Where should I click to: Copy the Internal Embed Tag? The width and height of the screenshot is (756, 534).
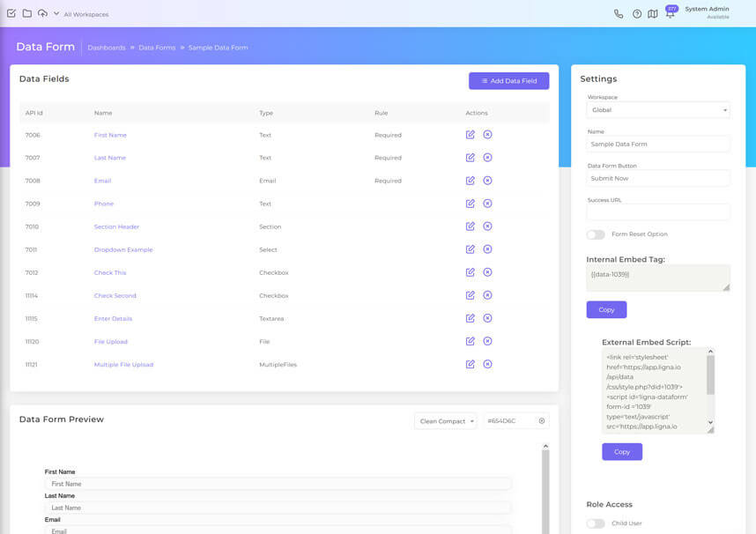coord(605,309)
